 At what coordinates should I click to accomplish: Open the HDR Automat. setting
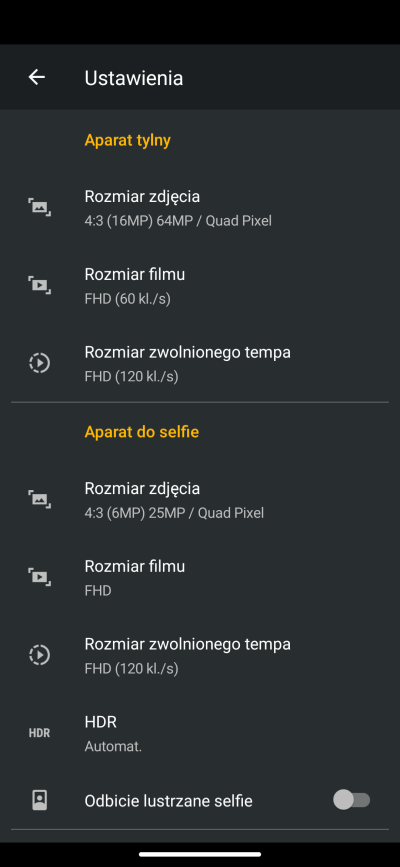200,734
